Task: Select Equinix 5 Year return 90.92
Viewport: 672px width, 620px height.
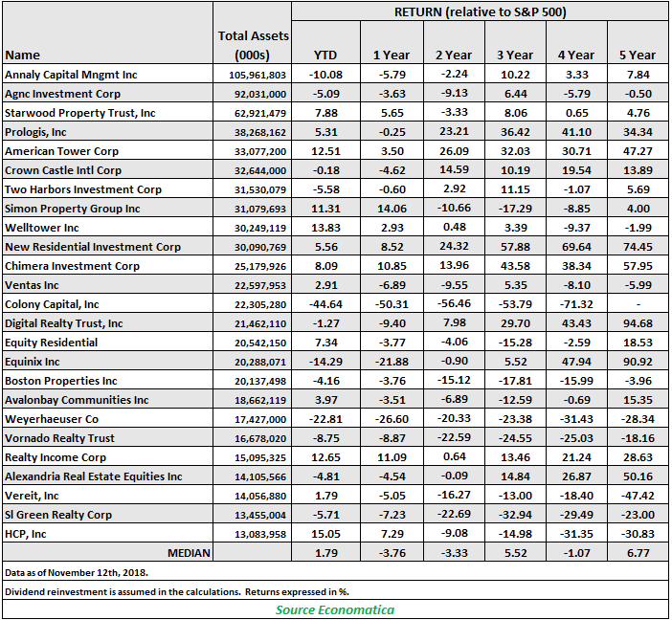Action: click(x=638, y=362)
